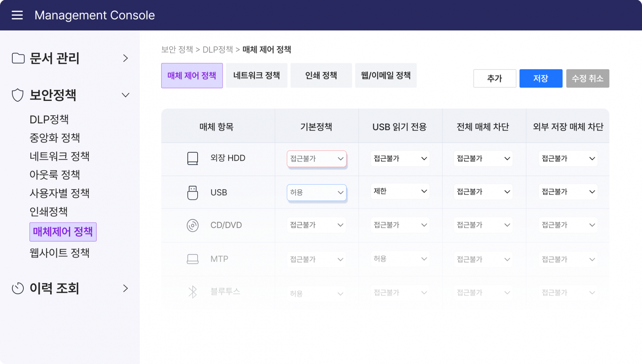Open 블루투스 기본정책 dropdown

(316, 293)
